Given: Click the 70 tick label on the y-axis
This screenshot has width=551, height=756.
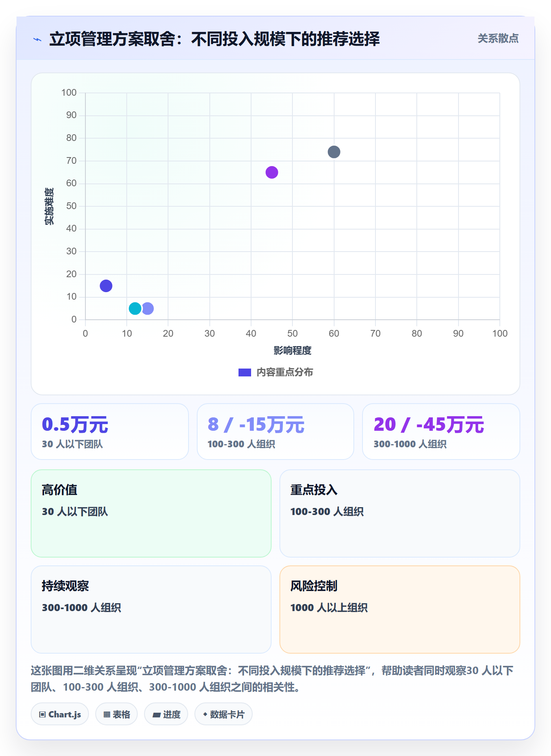Looking at the screenshot, I should 71,161.
